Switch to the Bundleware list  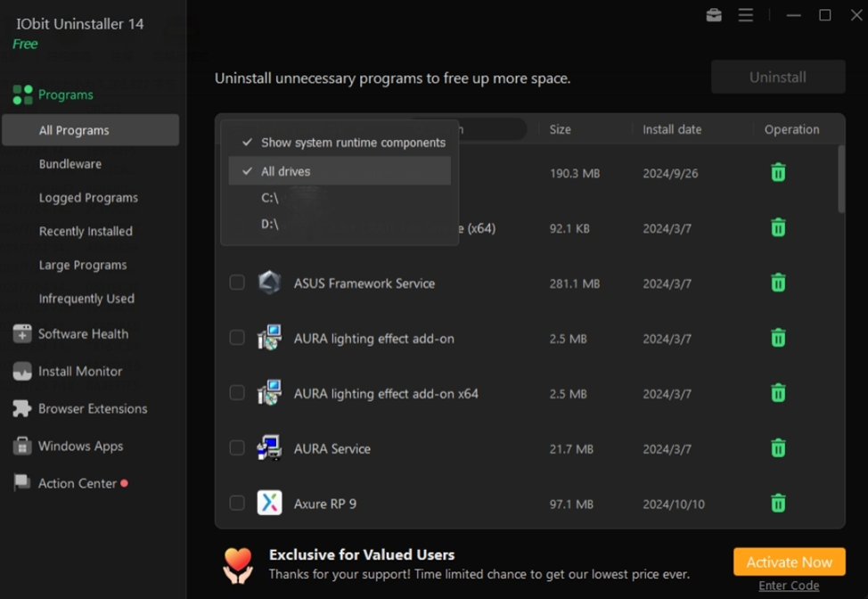point(70,164)
